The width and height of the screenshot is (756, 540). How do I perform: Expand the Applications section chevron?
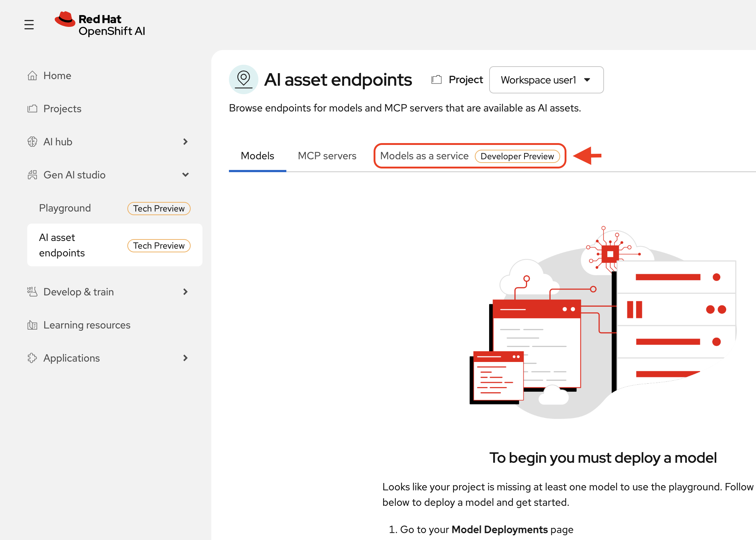[x=186, y=358]
